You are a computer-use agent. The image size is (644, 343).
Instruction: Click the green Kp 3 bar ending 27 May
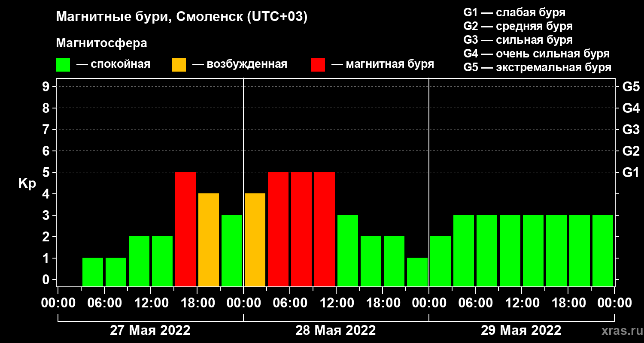coord(232,250)
